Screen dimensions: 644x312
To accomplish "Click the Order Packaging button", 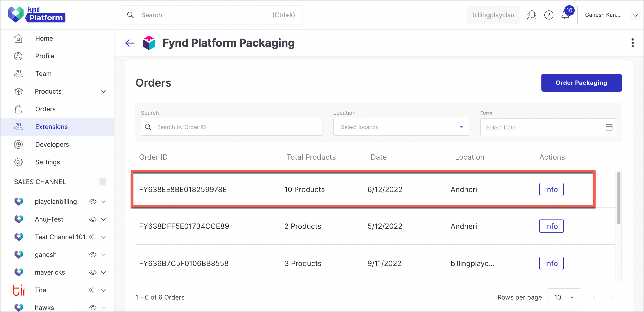I will point(581,83).
